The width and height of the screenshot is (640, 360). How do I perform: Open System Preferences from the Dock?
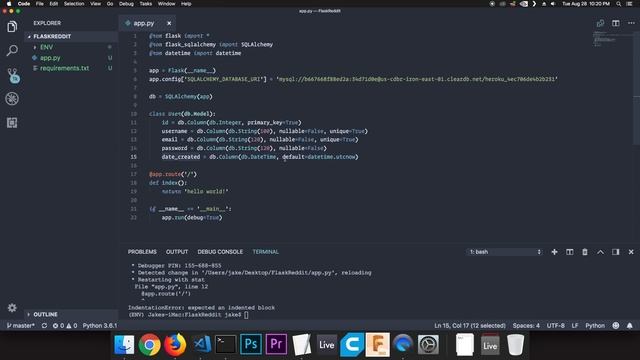[428, 344]
